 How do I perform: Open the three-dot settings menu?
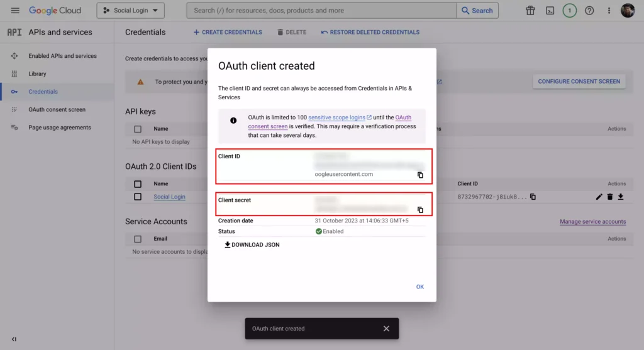tap(609, 10)
